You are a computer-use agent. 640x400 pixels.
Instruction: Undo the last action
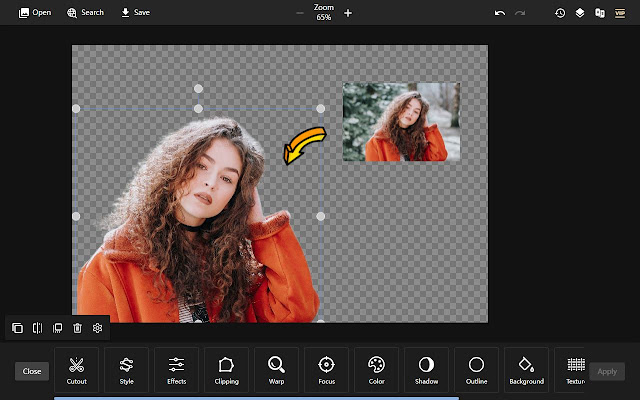[x=500, y=13]
